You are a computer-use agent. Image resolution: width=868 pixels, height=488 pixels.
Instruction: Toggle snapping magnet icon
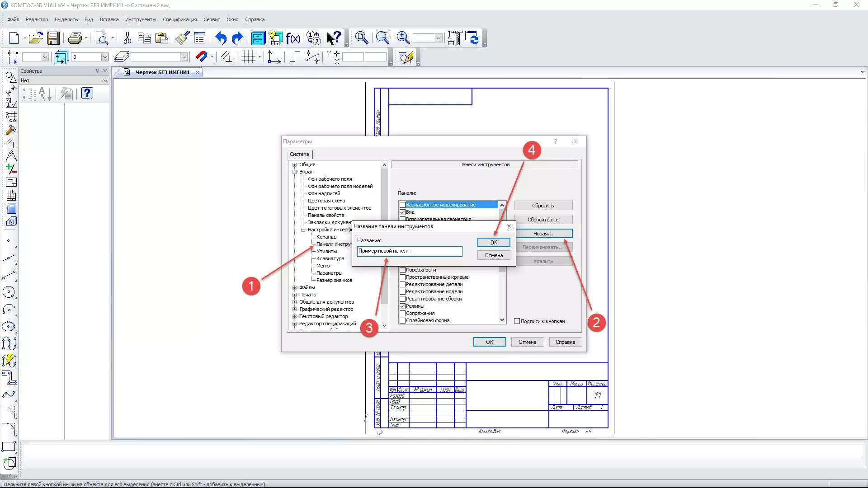click(x=201, y=57)
